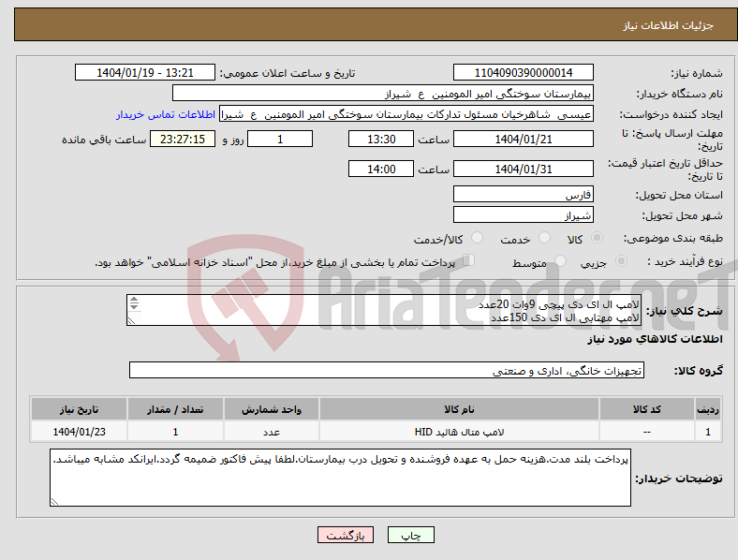Click the price validity date 1404/01/31

pos(523,169)
